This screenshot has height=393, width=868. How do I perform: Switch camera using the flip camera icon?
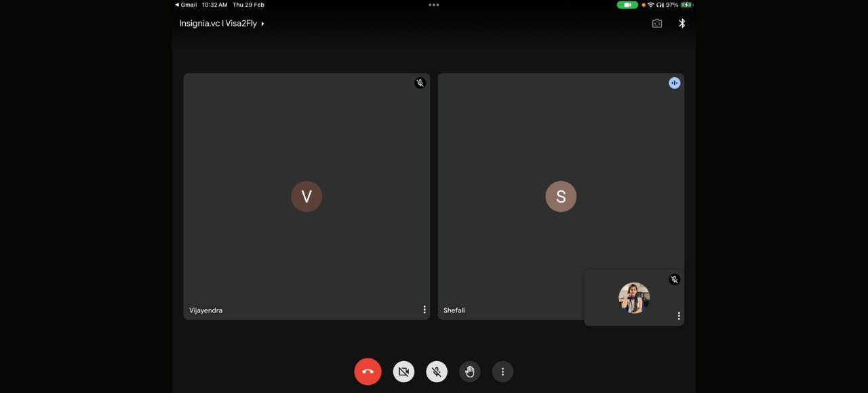[656, 24]
